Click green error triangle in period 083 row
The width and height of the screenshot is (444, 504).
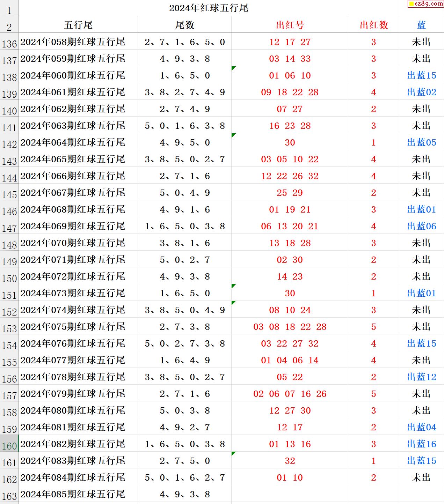(233, 453)
